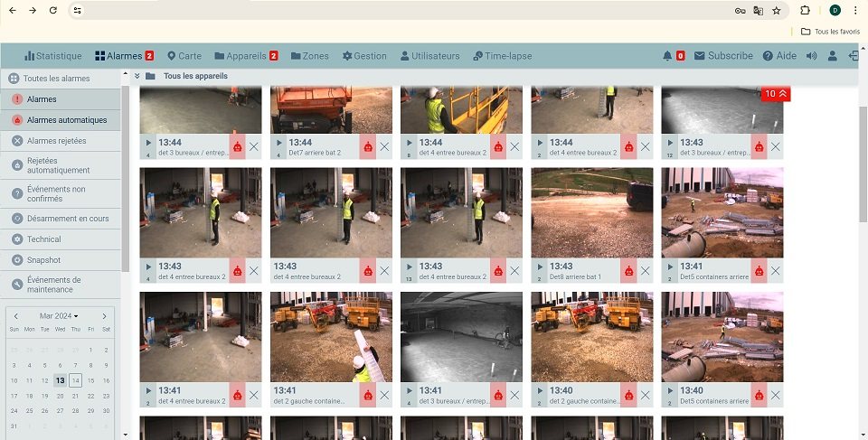Screen dimensions: 868x440
Task: Toggle the alarm sound speaker icon
Action: pos(812,55)
